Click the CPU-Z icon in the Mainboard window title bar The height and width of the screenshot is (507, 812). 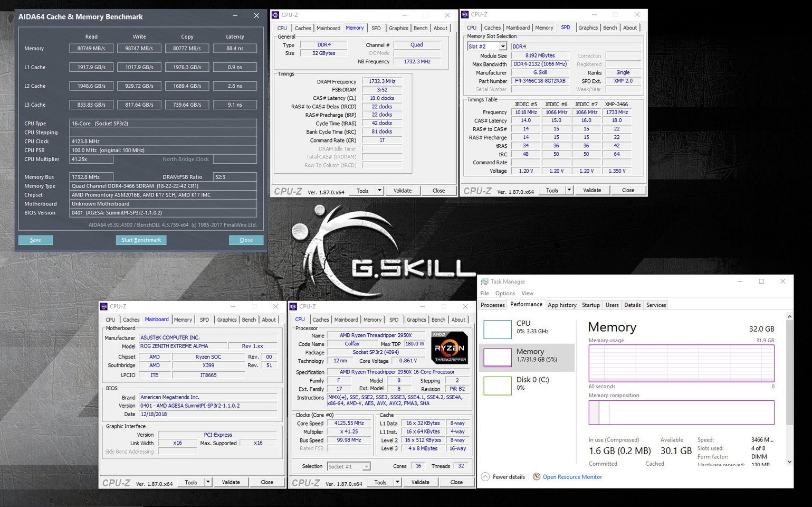(103, 306)
